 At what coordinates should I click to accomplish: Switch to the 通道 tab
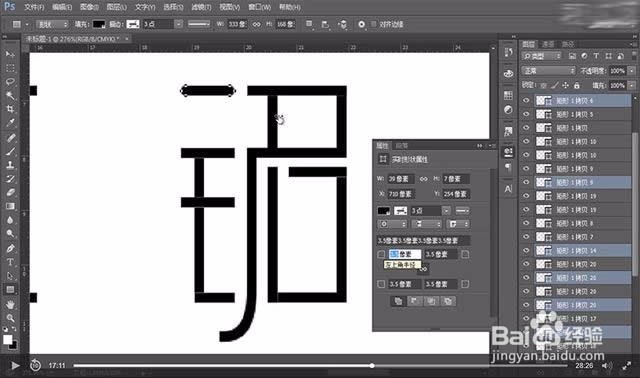click(x=548, y=44)
